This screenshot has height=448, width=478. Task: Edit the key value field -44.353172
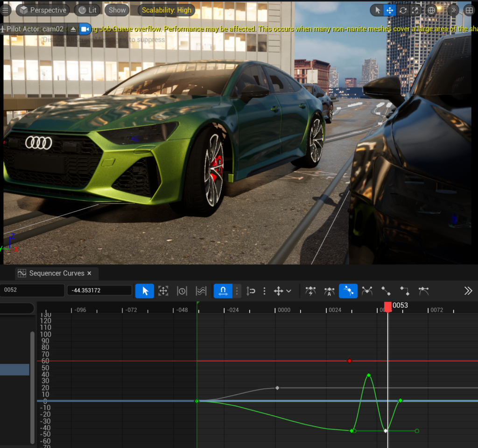pyautogui.click(x=99, y=290)
